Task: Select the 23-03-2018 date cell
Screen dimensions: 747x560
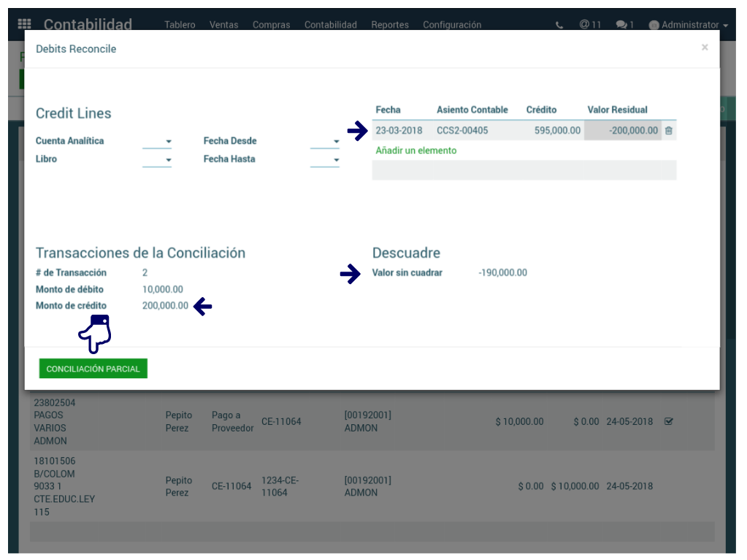Action: coord(400,131)
